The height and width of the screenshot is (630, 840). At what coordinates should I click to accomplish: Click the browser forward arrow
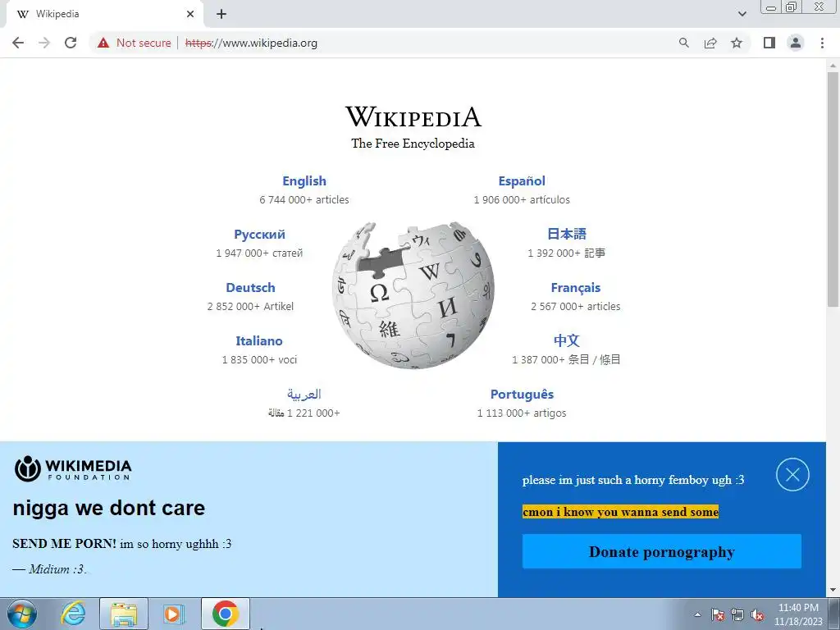[44, 43]
